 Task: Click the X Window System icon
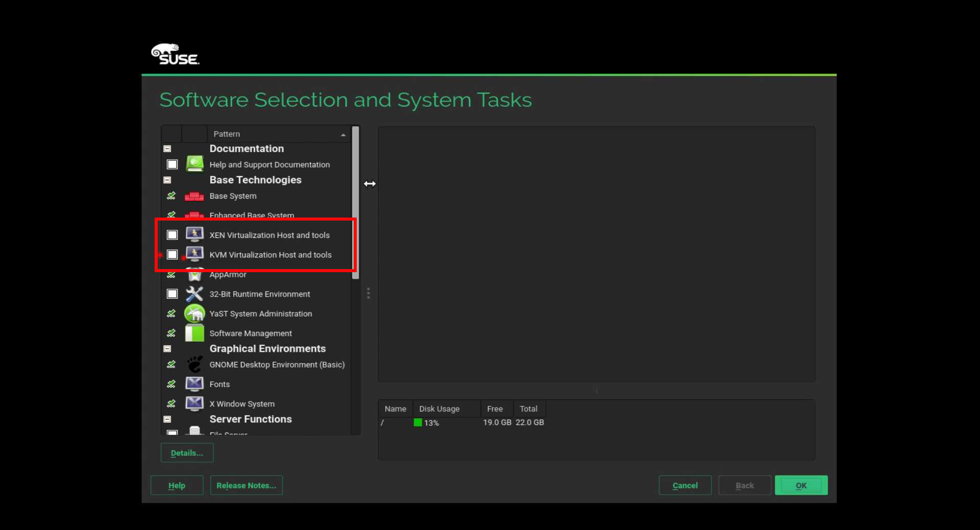[194, 403]
